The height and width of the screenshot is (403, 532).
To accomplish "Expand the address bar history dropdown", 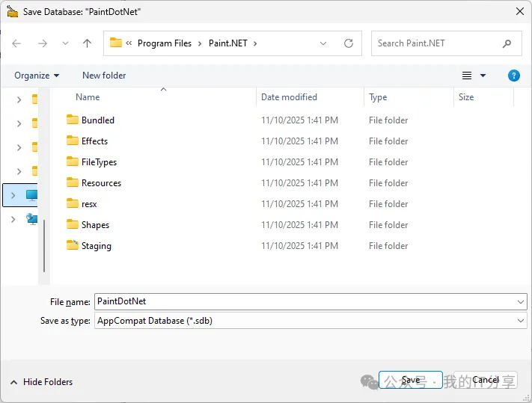I will (x=323, y=43).
